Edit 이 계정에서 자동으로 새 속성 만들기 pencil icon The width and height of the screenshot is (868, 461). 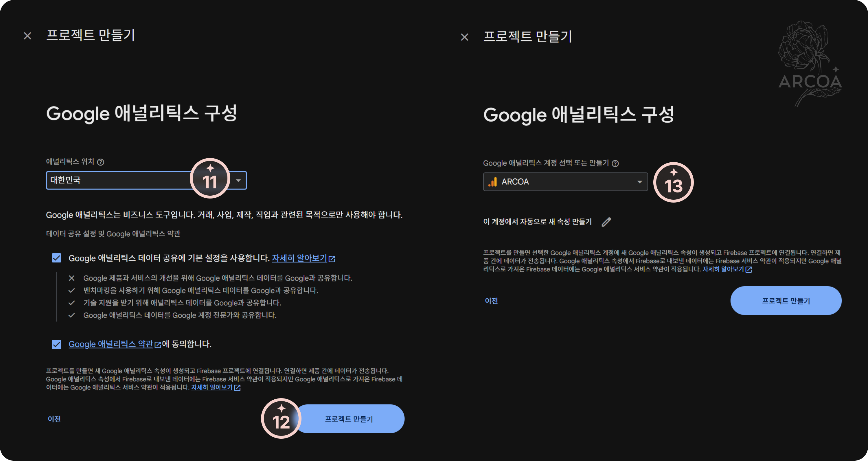coord(606,222)
